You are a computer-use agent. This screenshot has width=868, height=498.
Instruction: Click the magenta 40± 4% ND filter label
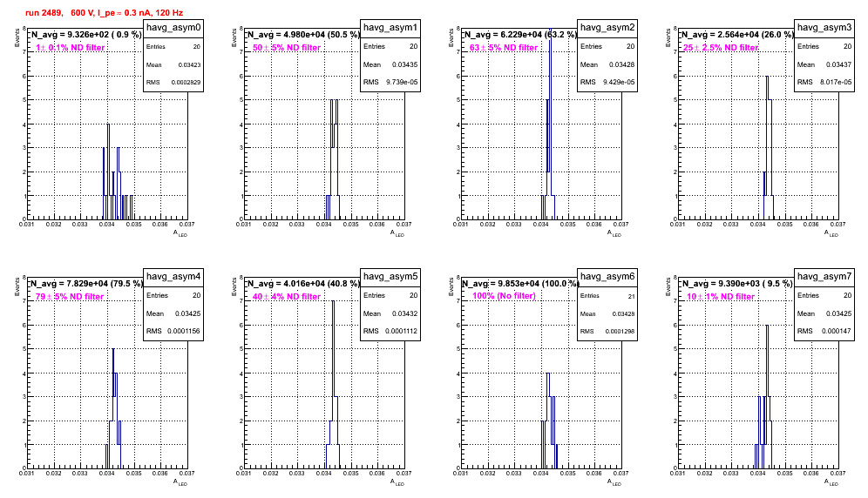[x=287, y=297]
